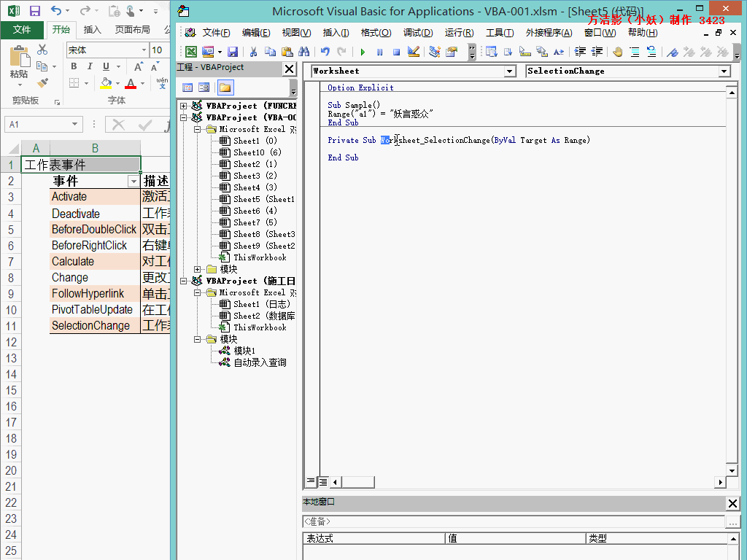This screenshot has width=747, height=560.
Task: Save the VBA project with the floppy icon
Action: point(233,52)
